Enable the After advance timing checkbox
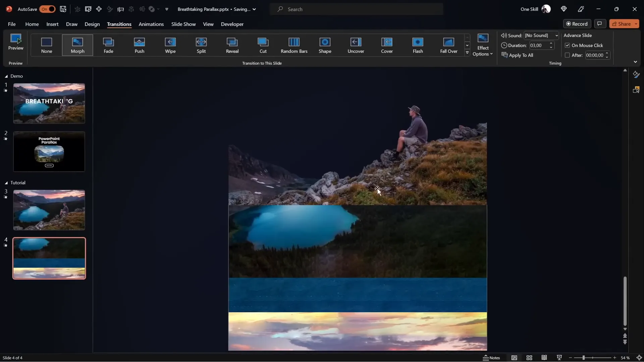This screenshot has height=362, width=644. 567,55
